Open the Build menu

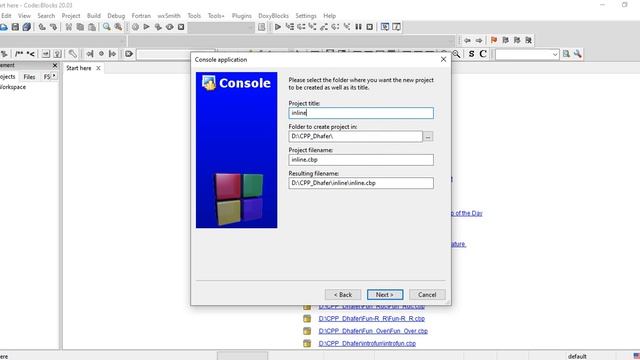click(93, 16)
